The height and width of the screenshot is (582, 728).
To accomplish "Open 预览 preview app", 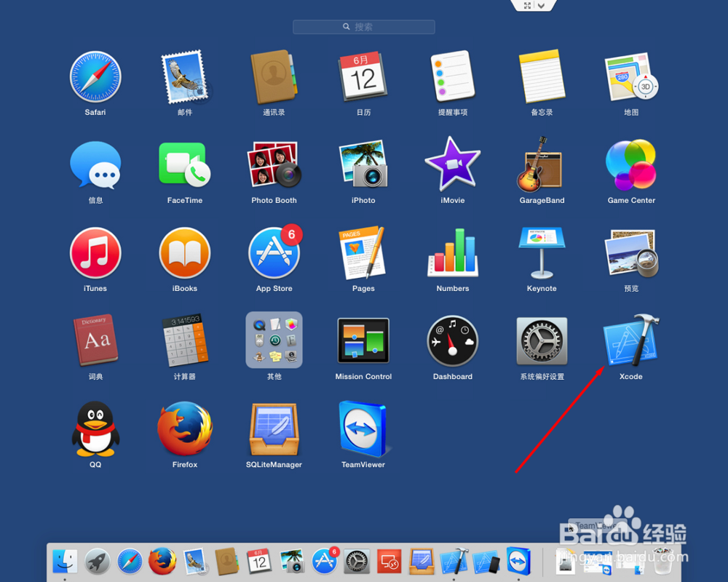I will (631, 253).
